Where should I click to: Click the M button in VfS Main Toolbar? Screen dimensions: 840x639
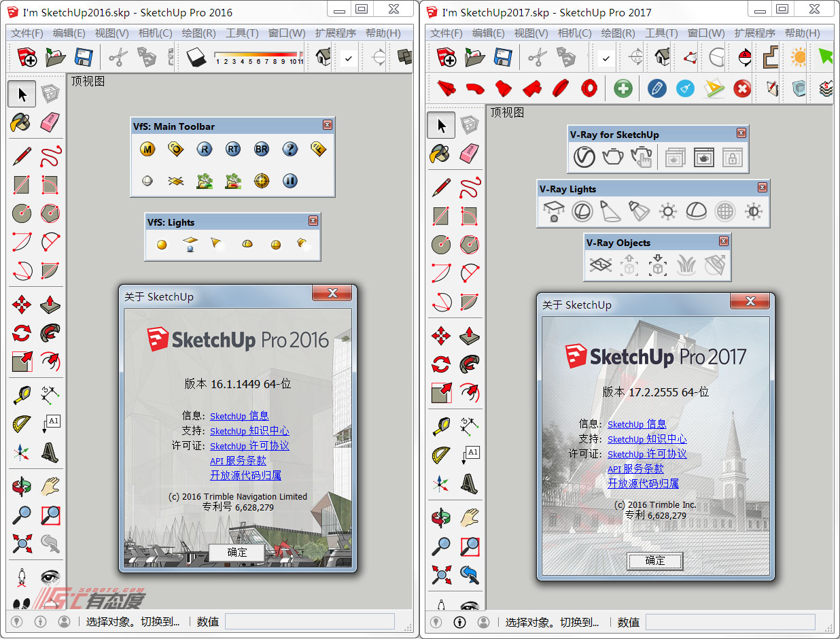(147, 150)
